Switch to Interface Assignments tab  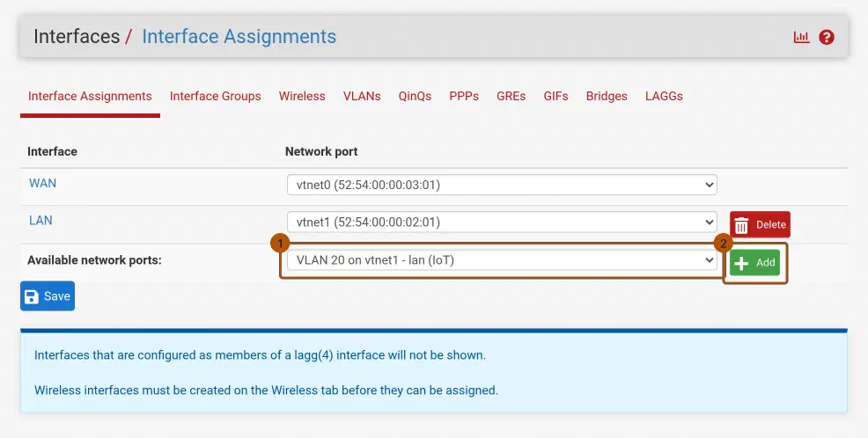click(90, 96)
